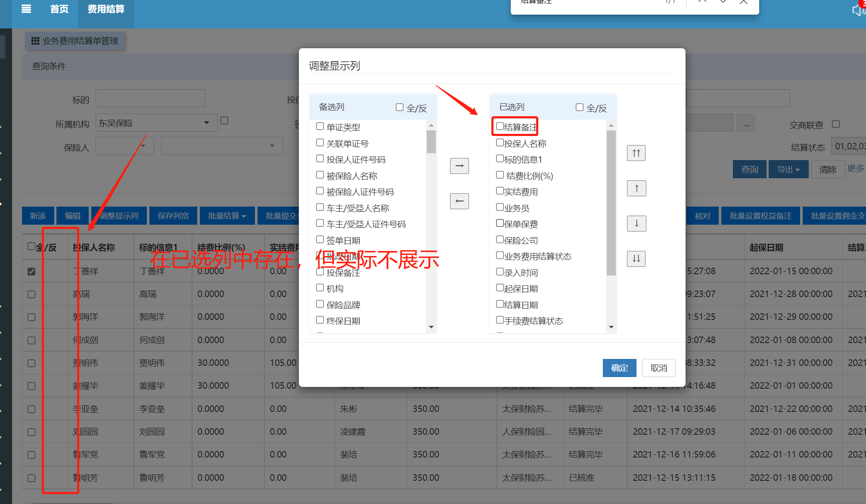866x504 pixels.
Task: Tick the 单证类型 checkbox in 备选列
Action: (x=320, y=127)
